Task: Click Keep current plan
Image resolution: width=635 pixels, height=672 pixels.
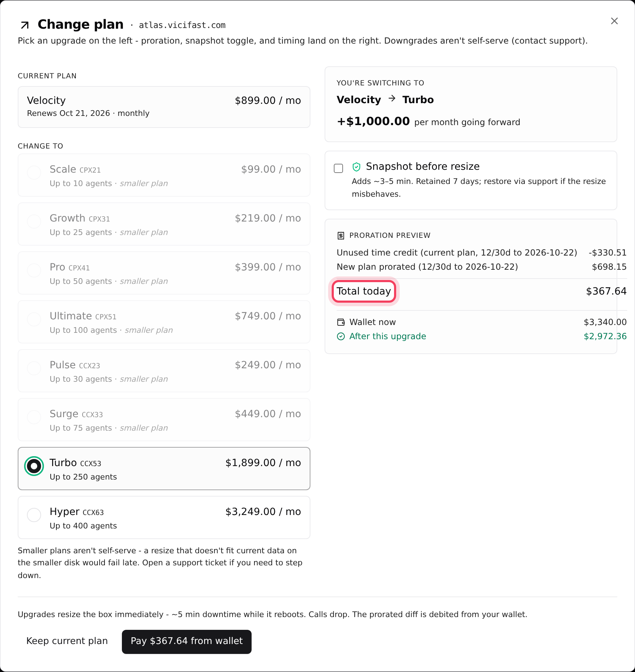Action: click(67, 641)
